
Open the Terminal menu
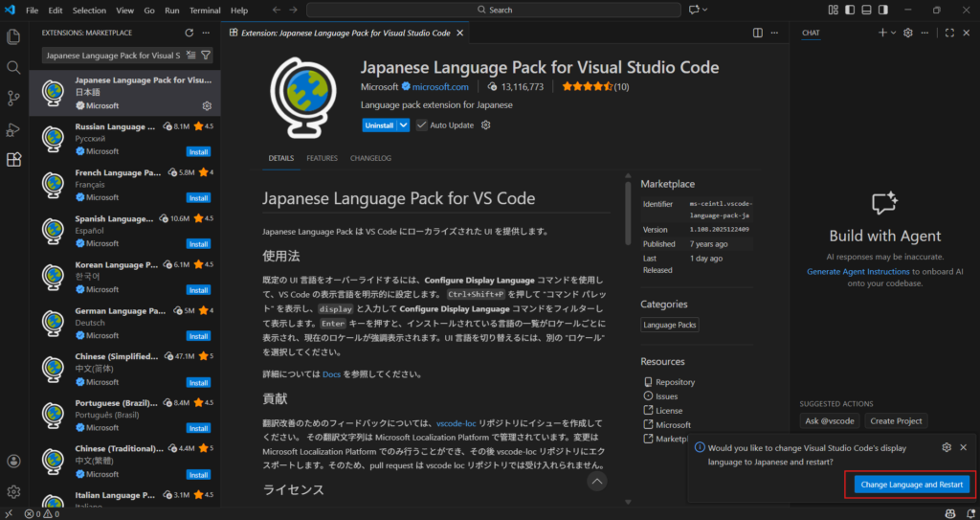[x=204, y=10]
